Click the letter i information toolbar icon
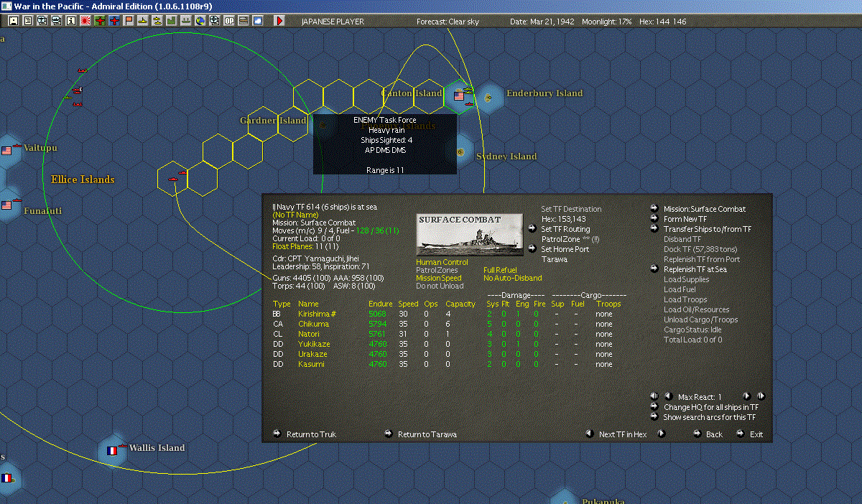This screenshot has height=504, width=862. [70, 21]
